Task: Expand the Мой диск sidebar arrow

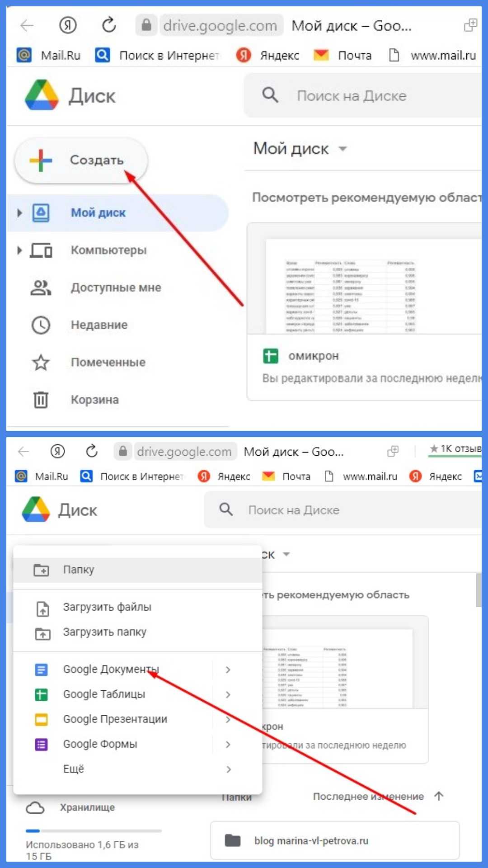Action: click(19, 212)
